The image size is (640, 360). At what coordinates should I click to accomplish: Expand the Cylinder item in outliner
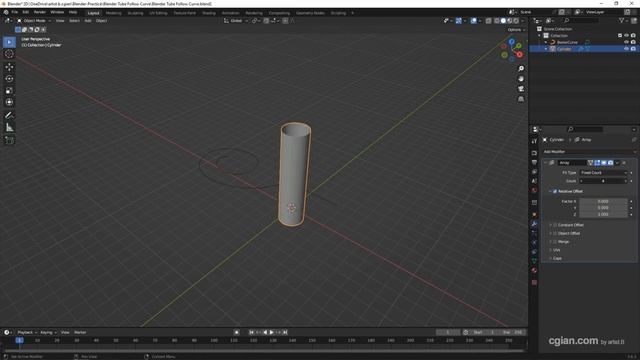(546, 49)
